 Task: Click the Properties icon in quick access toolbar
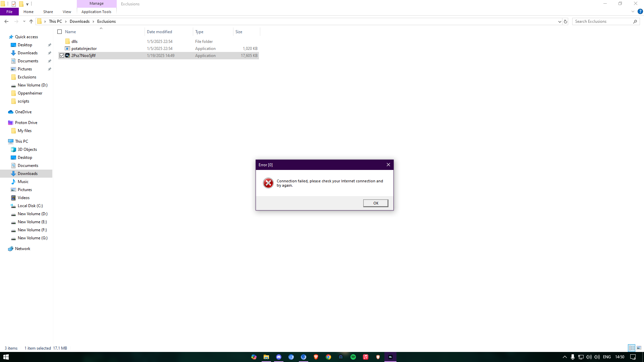click(14, 4)
